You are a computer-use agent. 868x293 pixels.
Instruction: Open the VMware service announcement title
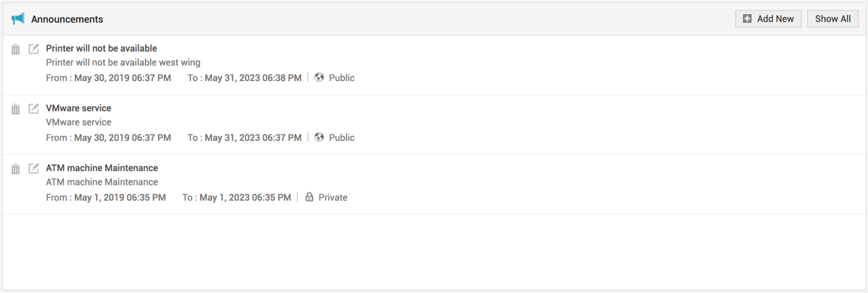pos(78,108)
